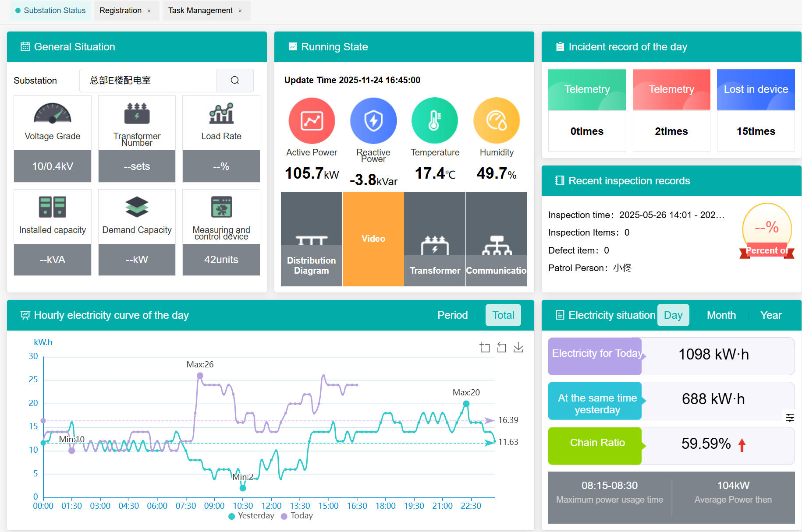Close the Task Management tab
Image resolution: width=802 pixels, height=532 pixels.
(240, 11)
